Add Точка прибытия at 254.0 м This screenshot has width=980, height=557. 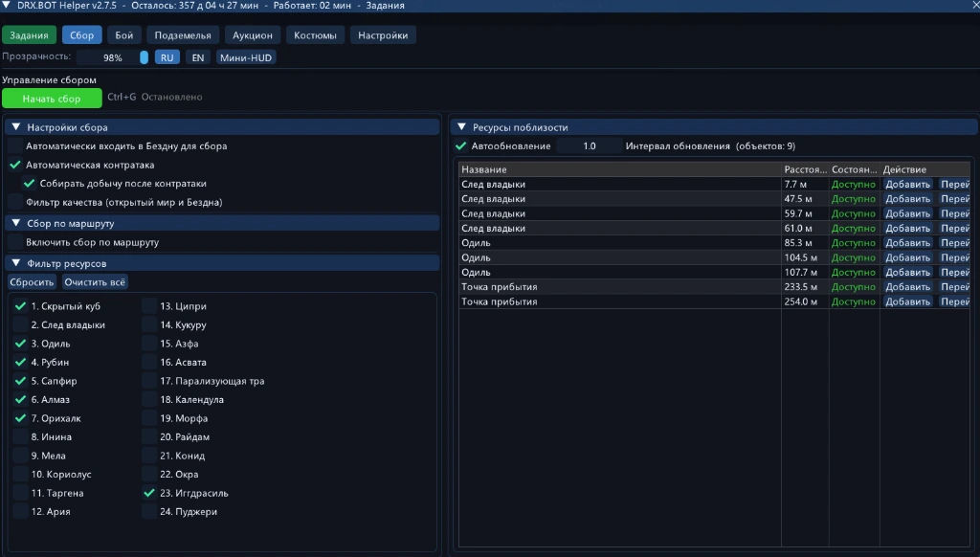(908, 301)
